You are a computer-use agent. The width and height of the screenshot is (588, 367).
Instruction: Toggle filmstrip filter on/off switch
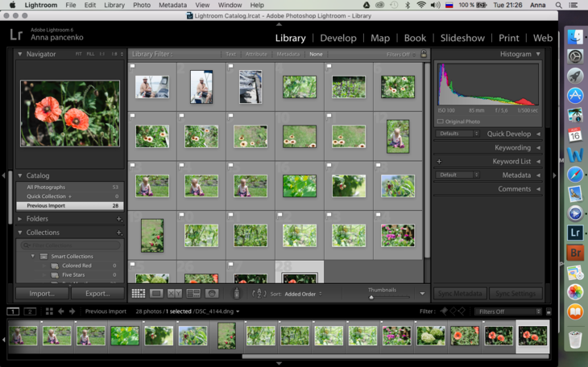coord(549,311)
